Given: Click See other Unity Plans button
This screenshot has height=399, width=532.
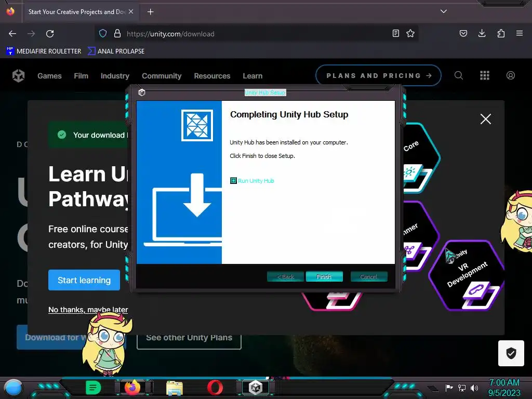Looking at the screenshot, I should (x=189, y=338).
